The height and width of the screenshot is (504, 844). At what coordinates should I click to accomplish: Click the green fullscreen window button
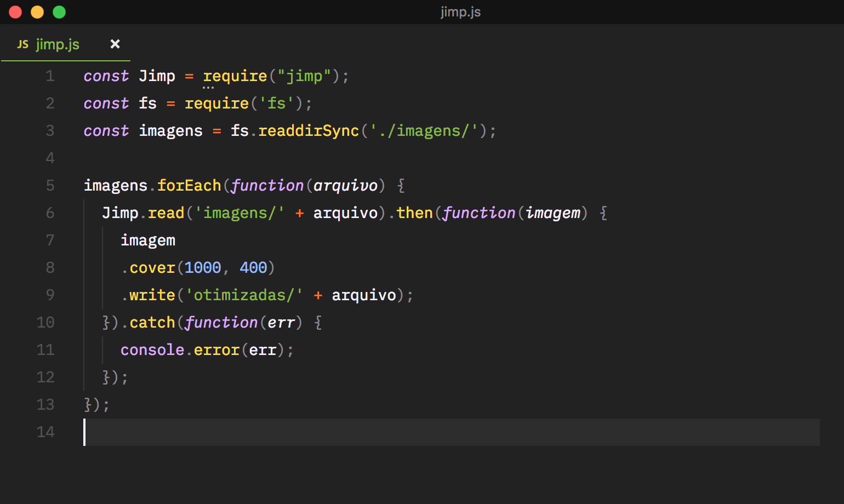point(59,12)
